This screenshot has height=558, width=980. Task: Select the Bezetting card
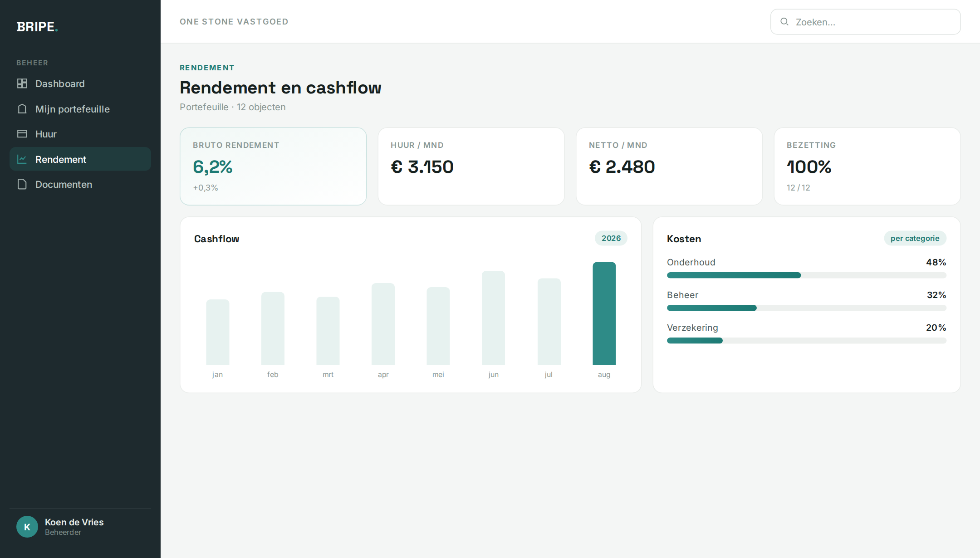pyautogui.click(x=867, y=166)
